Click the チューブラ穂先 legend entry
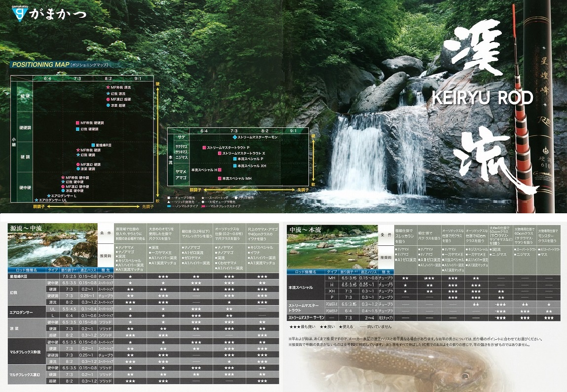567x392 pixels. 181,198
